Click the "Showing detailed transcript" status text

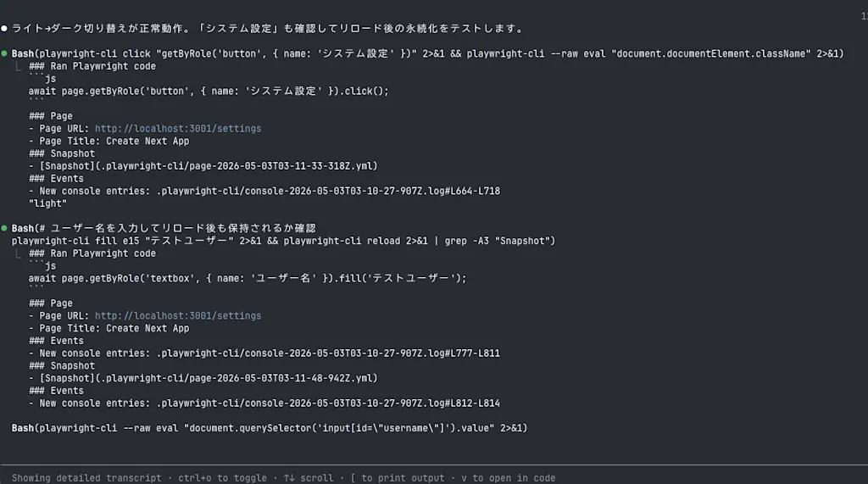point(86,478)
